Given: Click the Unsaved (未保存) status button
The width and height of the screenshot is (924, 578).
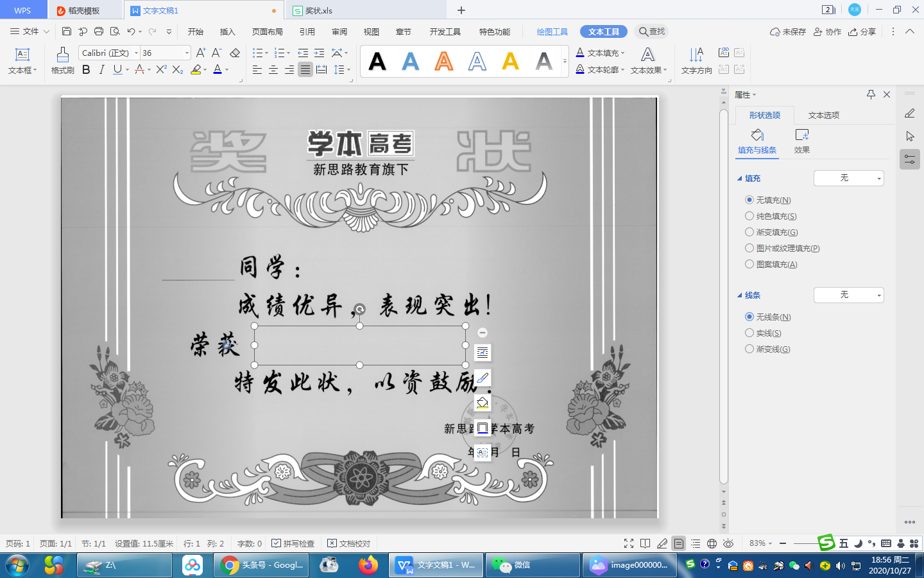Looking at the screenshot, I should point(788,31).
